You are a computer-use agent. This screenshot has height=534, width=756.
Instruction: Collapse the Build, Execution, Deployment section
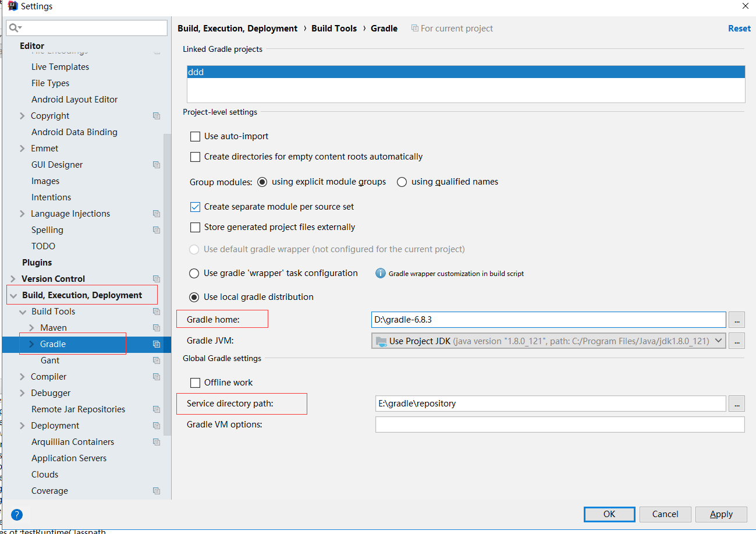13,295
